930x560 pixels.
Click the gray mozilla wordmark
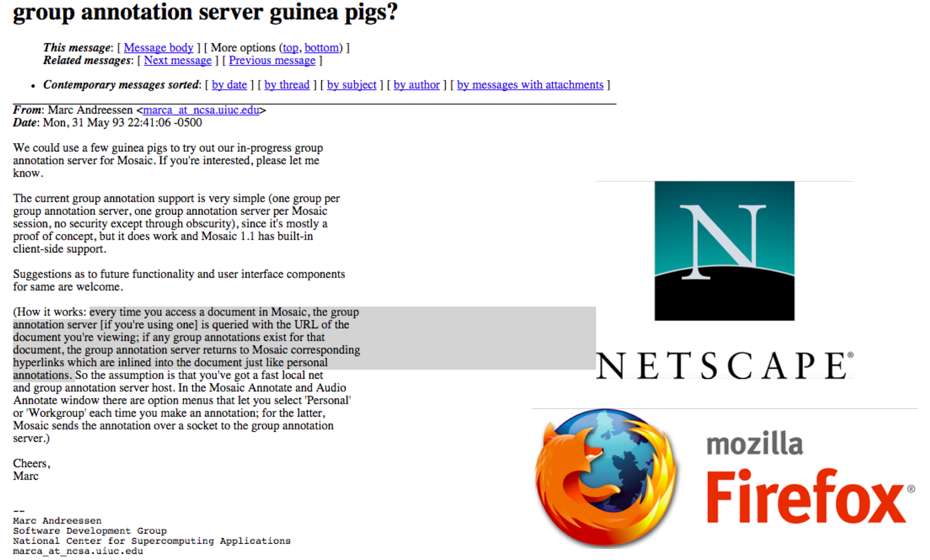click(x=755, y=443)
